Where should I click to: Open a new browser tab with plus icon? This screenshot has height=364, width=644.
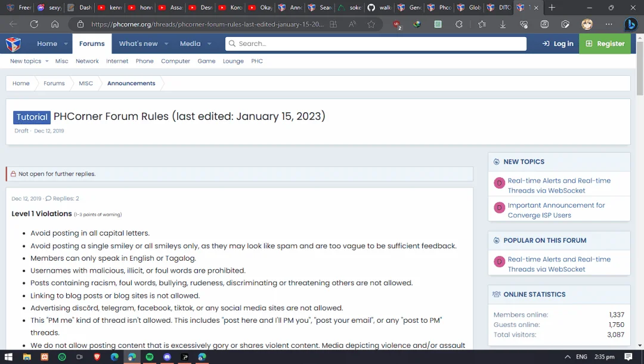[x=552, y=7]
